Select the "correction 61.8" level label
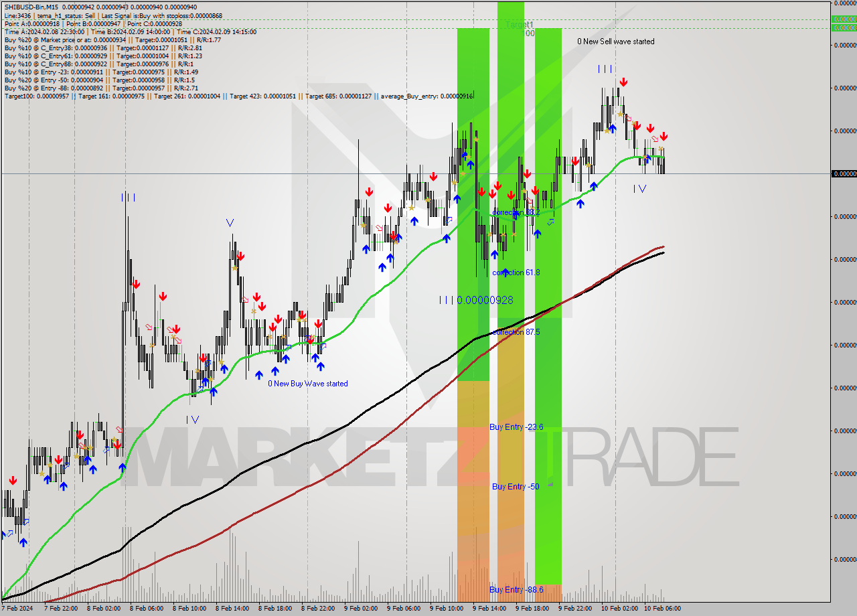 (x=516, y=273)
